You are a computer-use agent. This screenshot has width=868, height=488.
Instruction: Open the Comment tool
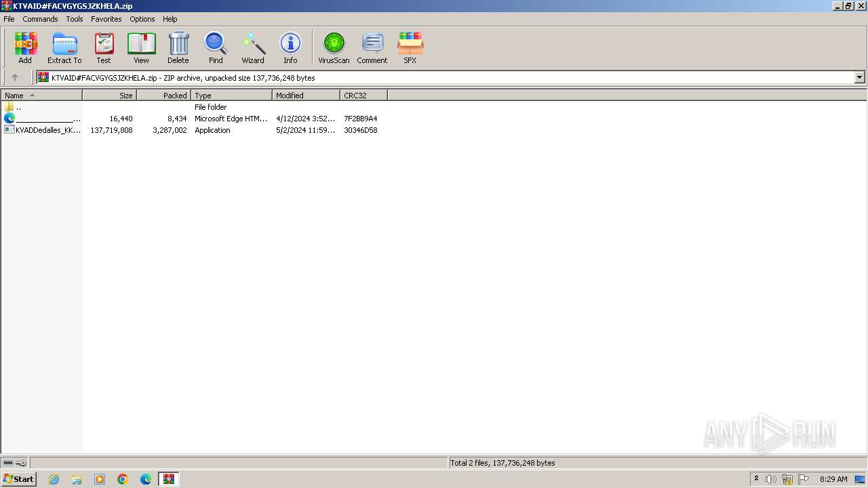tap(372, 47)
